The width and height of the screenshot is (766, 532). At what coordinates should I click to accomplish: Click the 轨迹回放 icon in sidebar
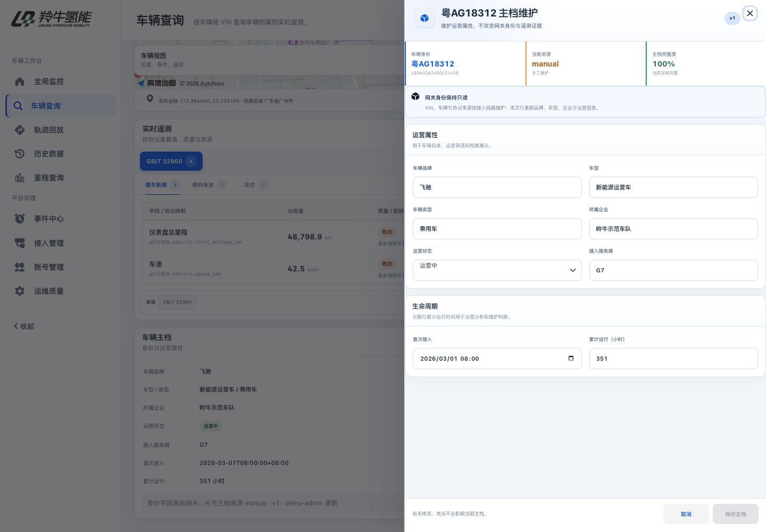[20, 130]
